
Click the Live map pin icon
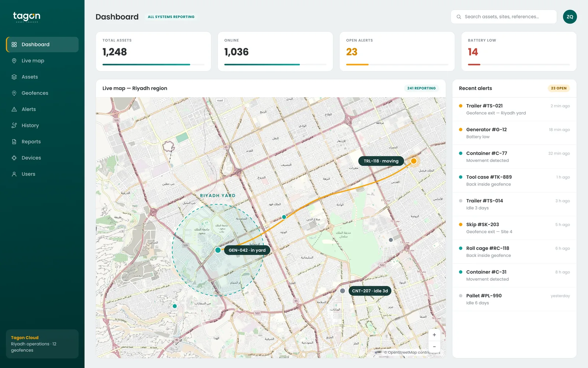point(14,61)
